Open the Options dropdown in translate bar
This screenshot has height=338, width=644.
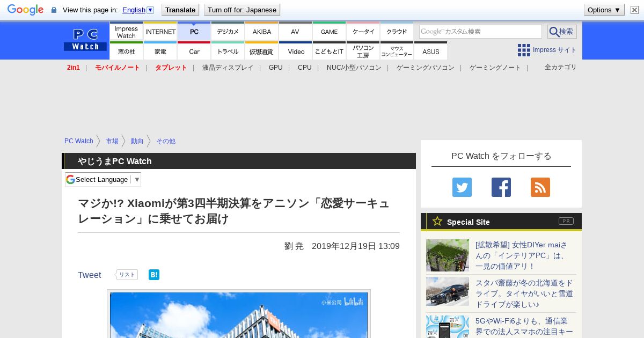click(x=604, y=10)
